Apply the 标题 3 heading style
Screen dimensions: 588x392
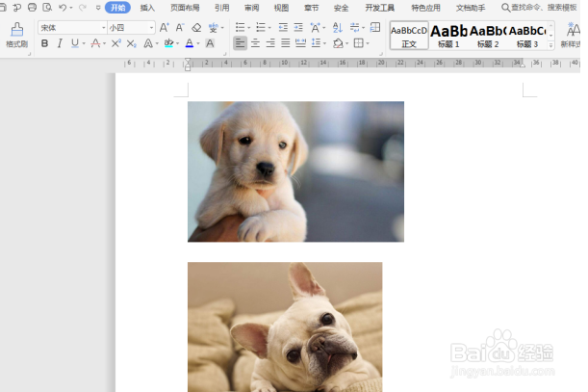point(527,36)
